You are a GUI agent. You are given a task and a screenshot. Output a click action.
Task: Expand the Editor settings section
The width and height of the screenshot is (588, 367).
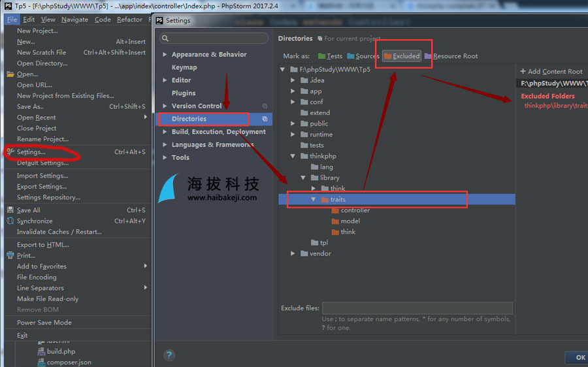click(165, 80)
